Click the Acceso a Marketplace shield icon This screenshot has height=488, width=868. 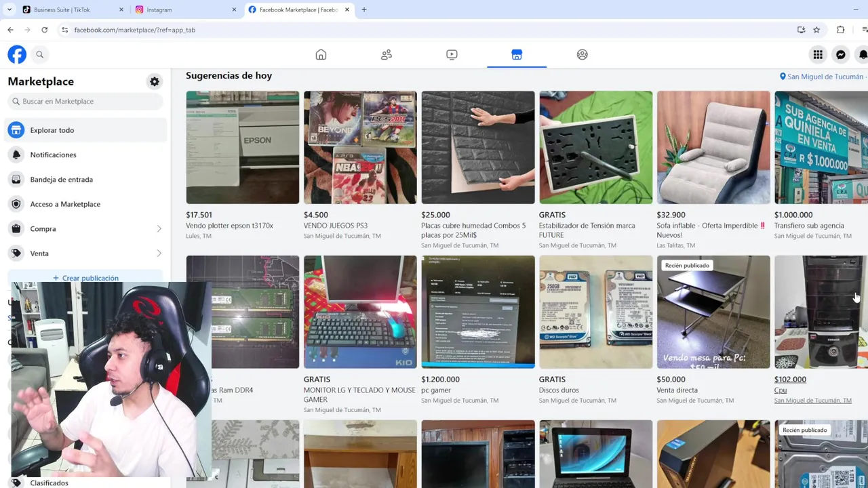(x=16, y=204)
